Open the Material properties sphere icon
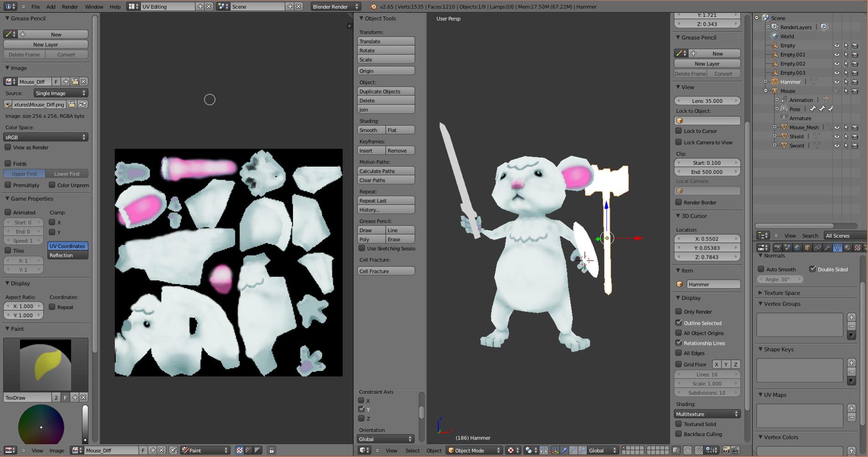Screen dimensions: 868x457 pyautogui.click(x=848, y=247)
